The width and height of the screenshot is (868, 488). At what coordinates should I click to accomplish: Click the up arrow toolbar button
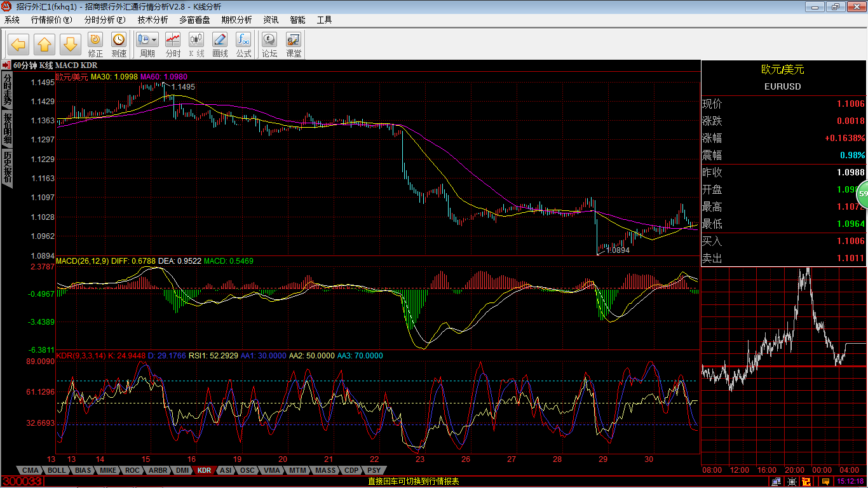pyautogui.click(x=44, y=44)
